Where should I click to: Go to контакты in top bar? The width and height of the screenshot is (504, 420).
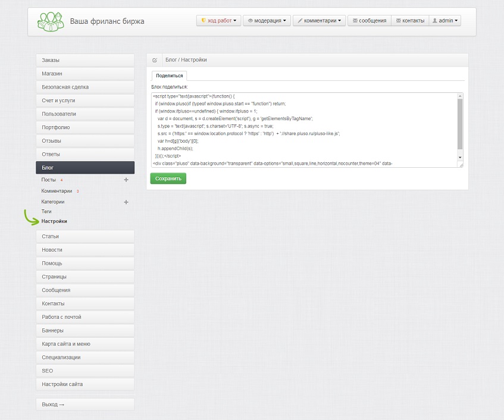[x=410, y=21]
